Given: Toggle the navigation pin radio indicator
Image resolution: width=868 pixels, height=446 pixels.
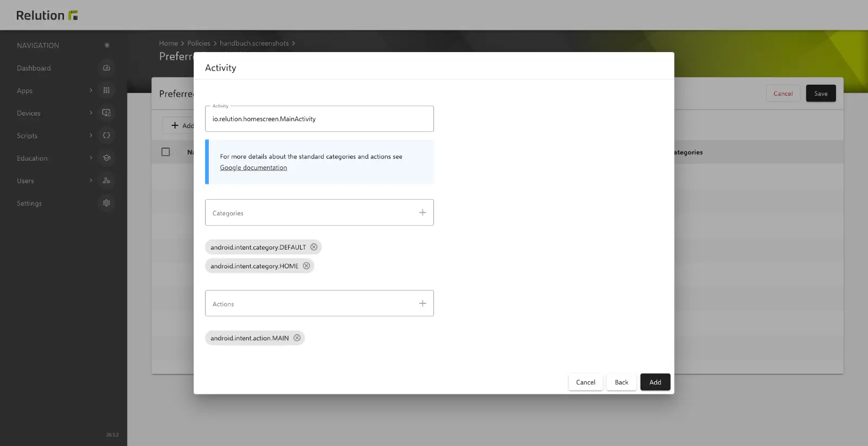Looking at the screenshot, I should click(107, 45).
